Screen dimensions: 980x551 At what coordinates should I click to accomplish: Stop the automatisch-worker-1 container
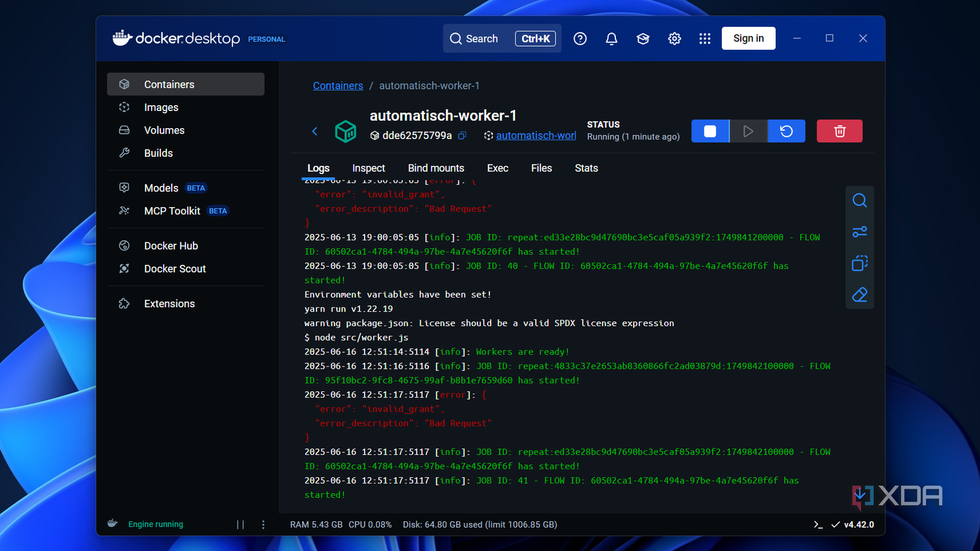tap(710, 131)
